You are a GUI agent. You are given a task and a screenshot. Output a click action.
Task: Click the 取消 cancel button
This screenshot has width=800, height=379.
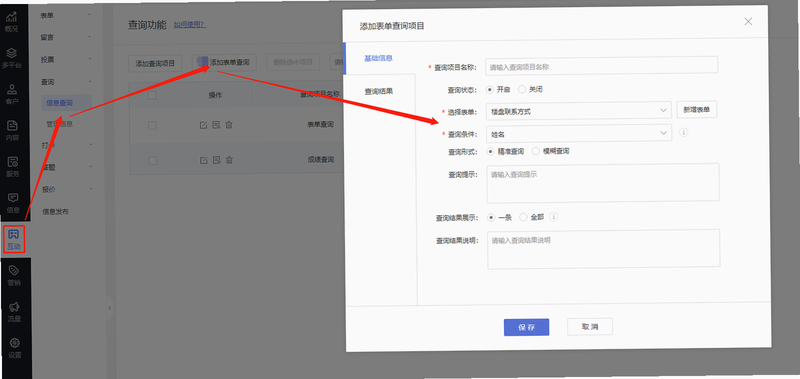coord(590,326)
